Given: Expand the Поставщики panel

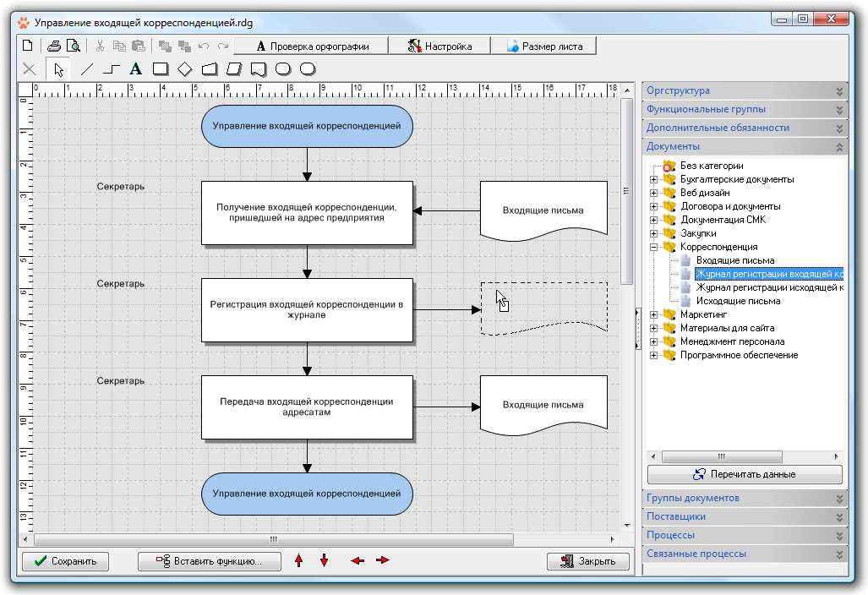Looking at the screenshot, I should click(745, 517).
